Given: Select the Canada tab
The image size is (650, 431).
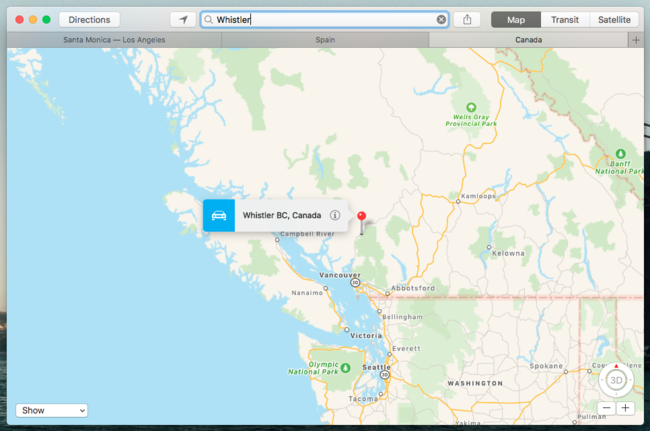Looking at the screenshot, I should click(529, 40).
